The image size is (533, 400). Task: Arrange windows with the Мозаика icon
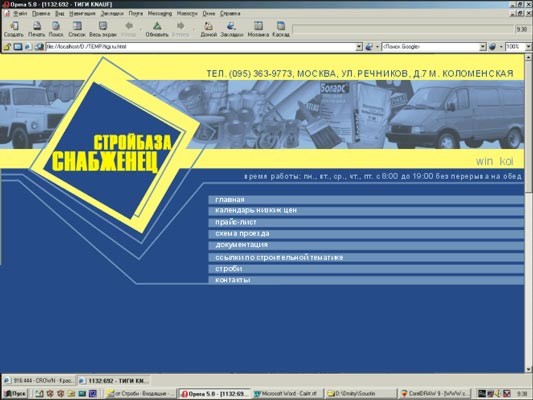pos(258,29)
